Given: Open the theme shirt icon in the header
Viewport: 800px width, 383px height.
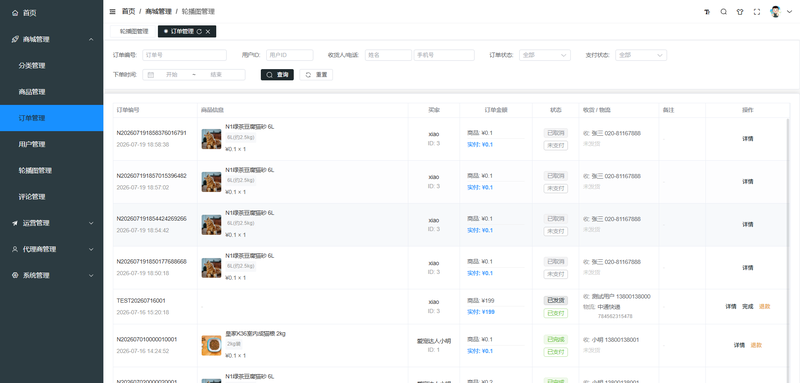Looking at the screenshot, I should click(740, 12).
